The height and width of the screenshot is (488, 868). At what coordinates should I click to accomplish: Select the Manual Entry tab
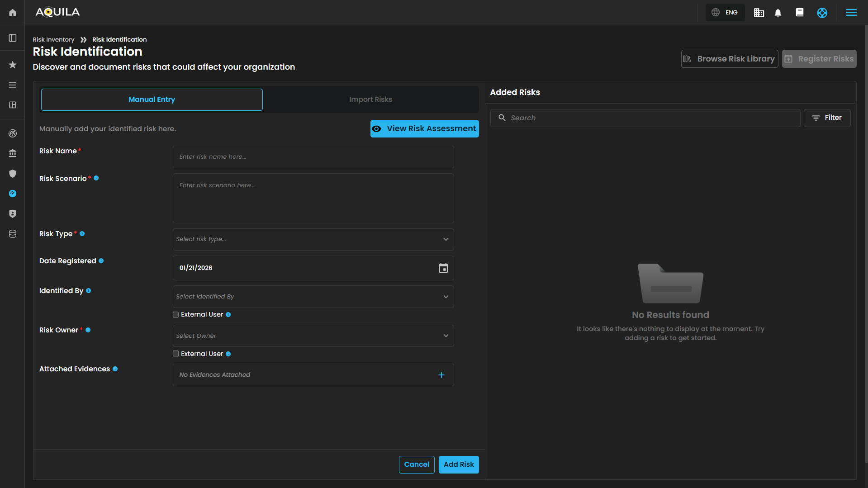tap(152, 99)
